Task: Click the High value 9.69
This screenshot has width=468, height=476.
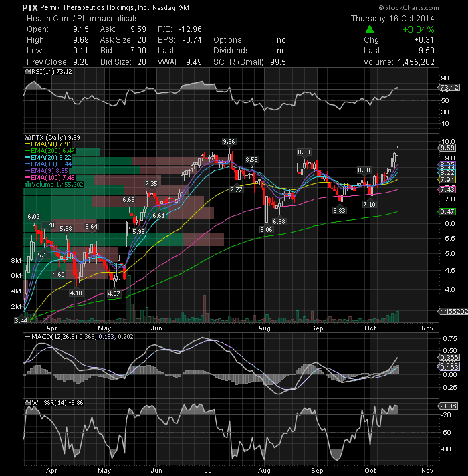Action: click(x=81, y=39)
